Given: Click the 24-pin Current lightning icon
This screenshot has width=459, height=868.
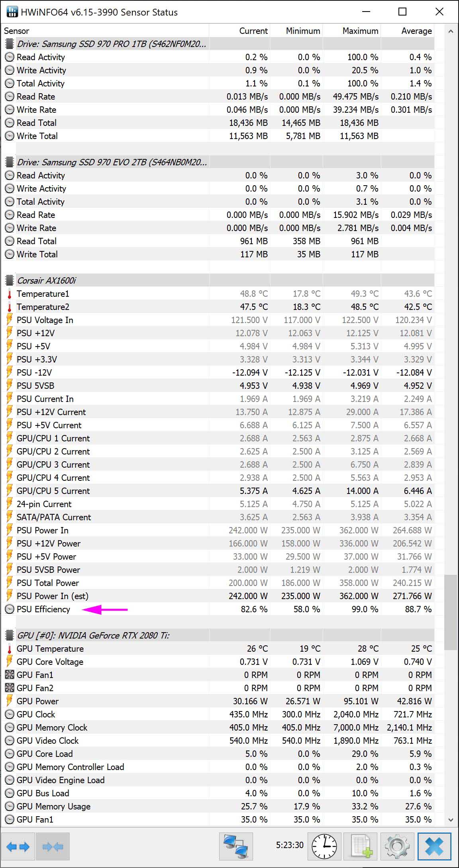Looking at the screenshot, I should (x=9, y=504).
